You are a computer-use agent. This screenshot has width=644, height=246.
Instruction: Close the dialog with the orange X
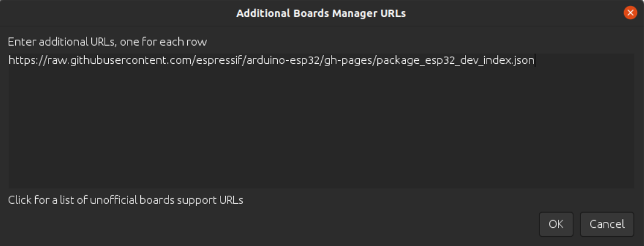click(630, 13)
